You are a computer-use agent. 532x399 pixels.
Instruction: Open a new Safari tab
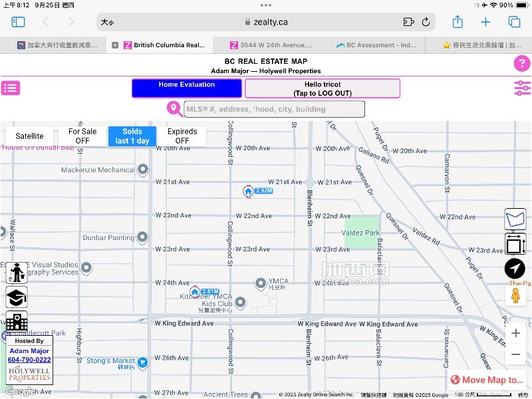(485, 22)
